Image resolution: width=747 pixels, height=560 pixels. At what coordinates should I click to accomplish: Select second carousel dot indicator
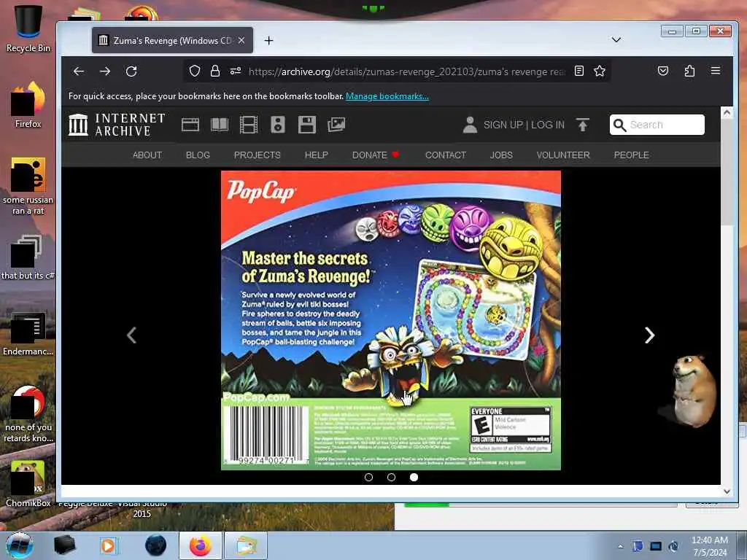click(391, 477)
